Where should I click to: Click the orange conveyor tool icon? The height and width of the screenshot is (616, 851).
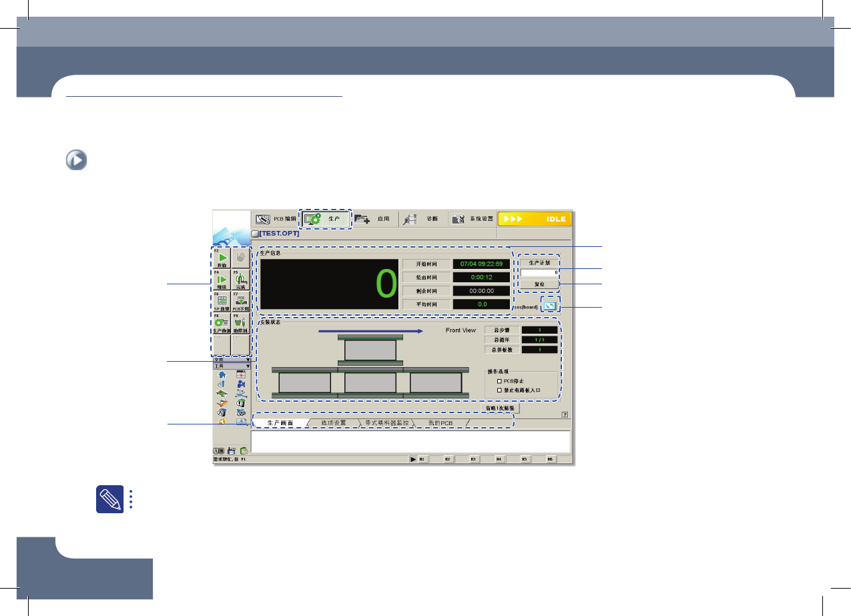click(223, 403)
